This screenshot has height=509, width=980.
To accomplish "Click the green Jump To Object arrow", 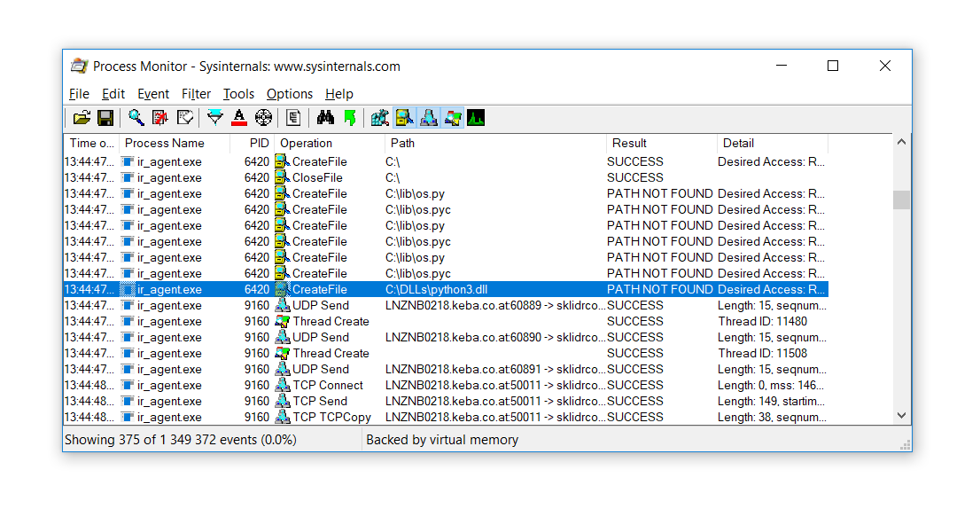I will tap(349, 118).
